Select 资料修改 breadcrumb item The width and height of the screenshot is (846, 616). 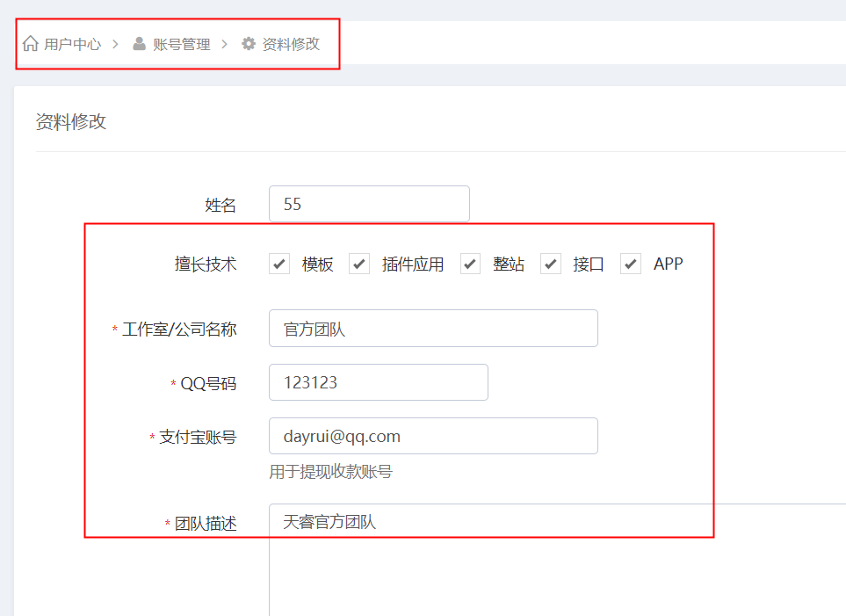[x=291, y=44]
